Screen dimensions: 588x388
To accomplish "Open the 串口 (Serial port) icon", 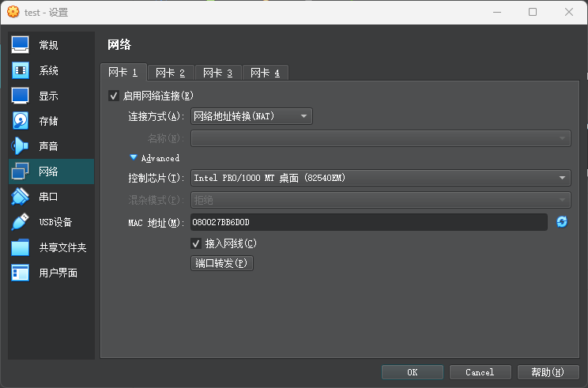I will (x=21, y=197).
